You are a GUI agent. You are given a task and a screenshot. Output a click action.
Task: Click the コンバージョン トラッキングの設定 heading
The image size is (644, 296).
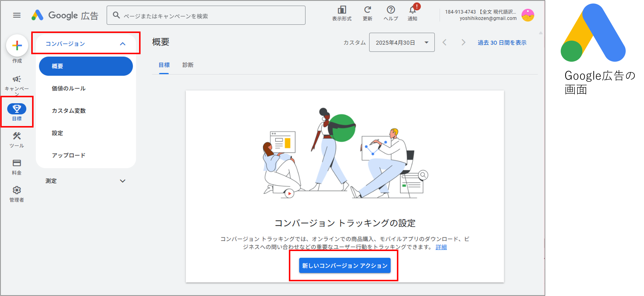coord(345,223)
